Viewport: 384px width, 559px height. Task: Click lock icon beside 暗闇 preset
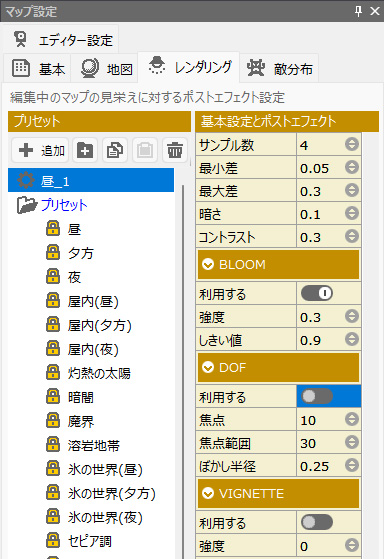coord(53,396)
